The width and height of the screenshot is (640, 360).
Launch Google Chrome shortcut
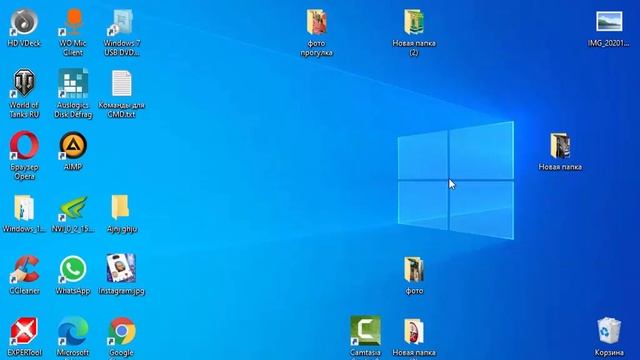122,331
